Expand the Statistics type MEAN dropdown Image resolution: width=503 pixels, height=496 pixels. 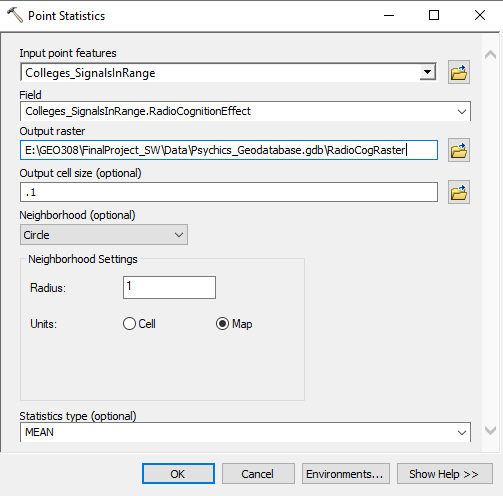pos(245,432)
